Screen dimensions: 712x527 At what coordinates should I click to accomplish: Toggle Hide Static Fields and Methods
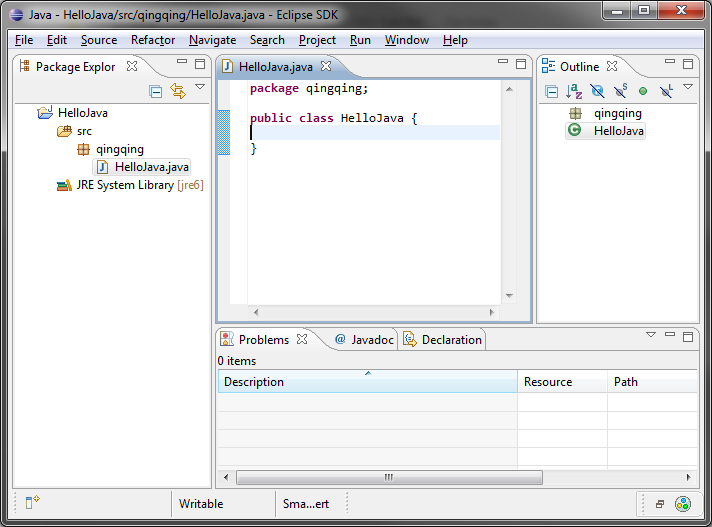pos(620,91)
